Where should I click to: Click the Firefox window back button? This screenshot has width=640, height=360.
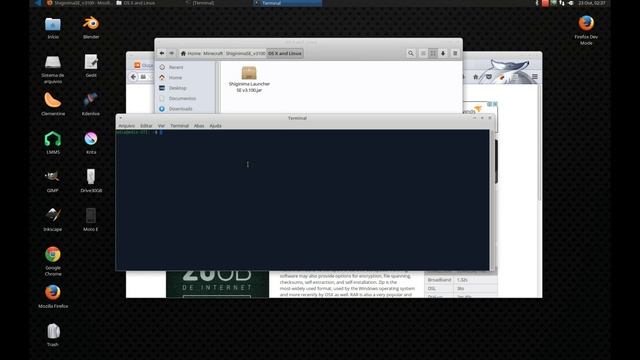pyautogui.click(x=133, y=77)
